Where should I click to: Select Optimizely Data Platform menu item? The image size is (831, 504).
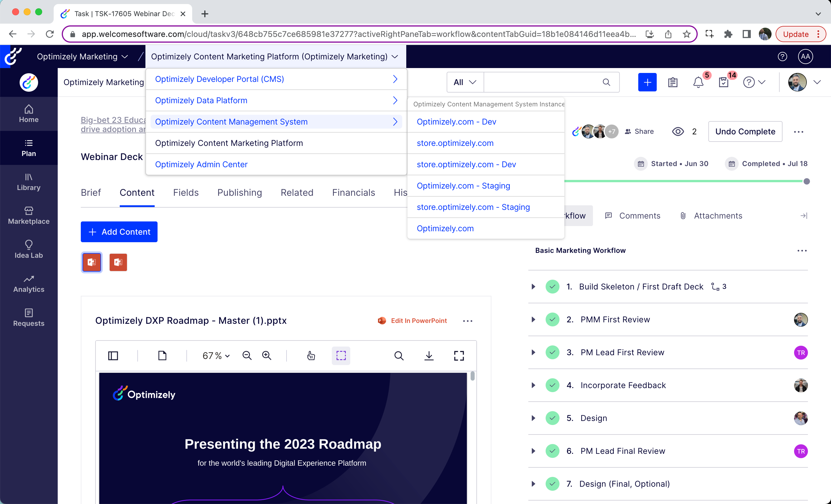click(276, 100)
